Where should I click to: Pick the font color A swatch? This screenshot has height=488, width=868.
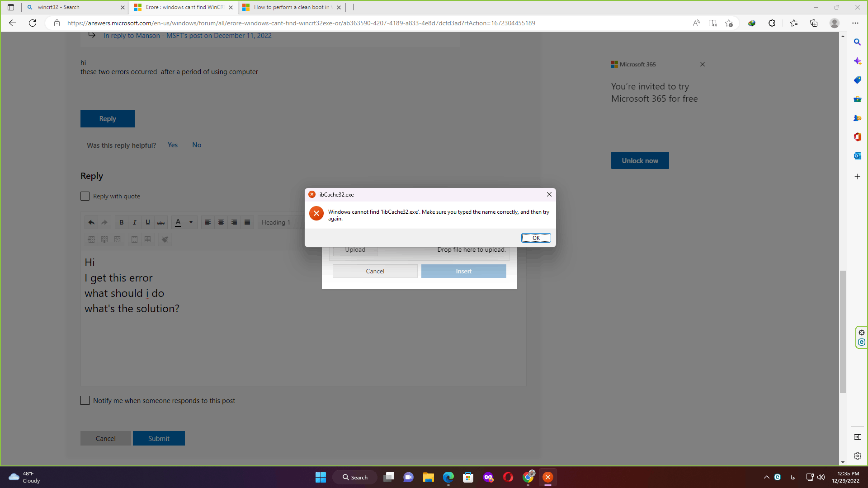[x=178, y=222]
